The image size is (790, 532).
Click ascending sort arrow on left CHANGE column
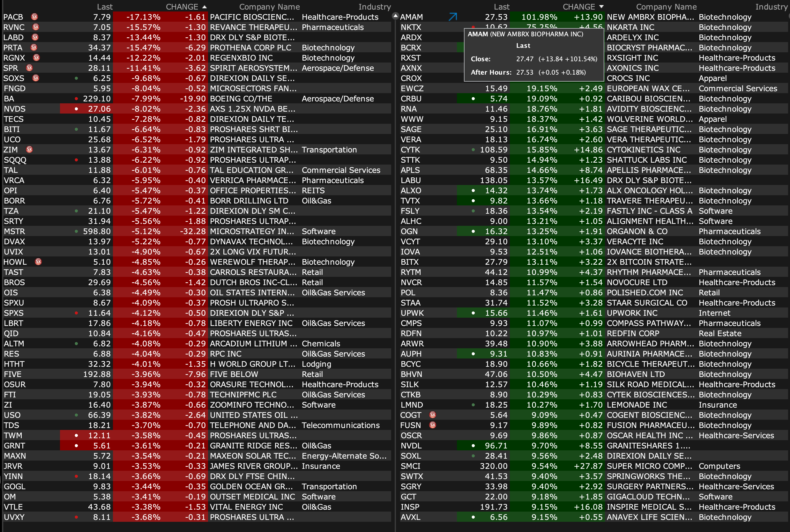tap(204, 7)
